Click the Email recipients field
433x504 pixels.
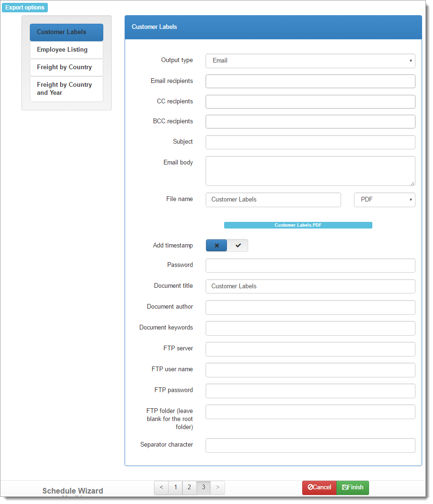pyautogui.click(x=310, y=81)
